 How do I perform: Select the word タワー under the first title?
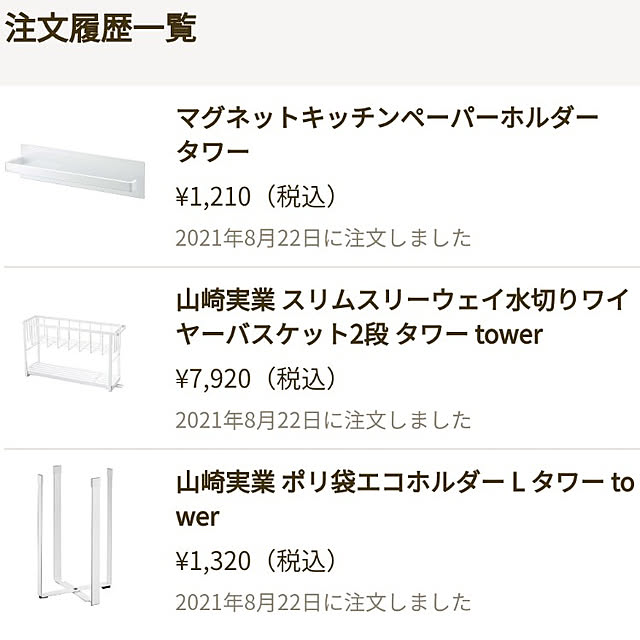click(213, 151)
